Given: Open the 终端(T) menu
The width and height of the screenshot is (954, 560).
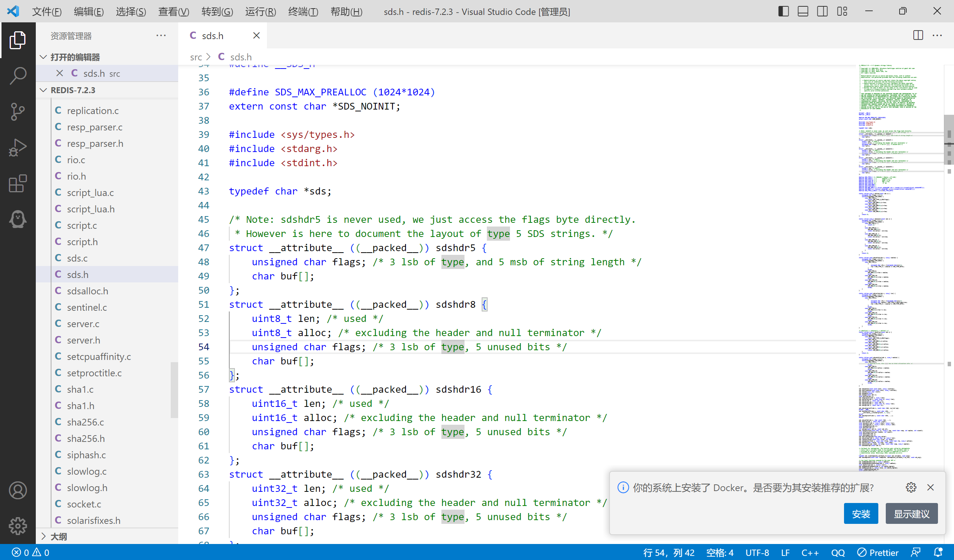Looking at the screenshot, I should pos(303,12).
